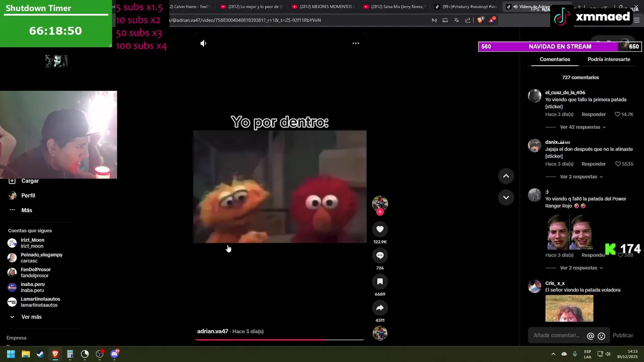Open Calculator from taskbar
The image size is (644, 362).
(70, 354)
